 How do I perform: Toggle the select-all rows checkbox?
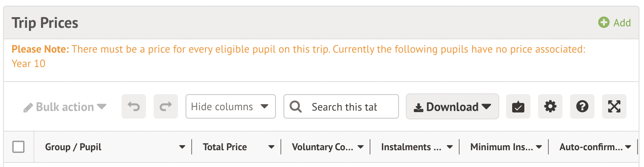click(x=19, y=147)
